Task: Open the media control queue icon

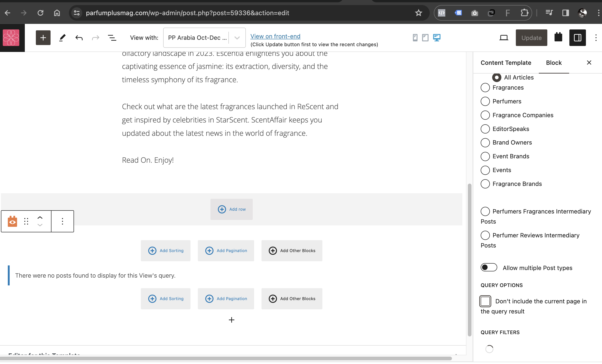Action: [549, 13]
